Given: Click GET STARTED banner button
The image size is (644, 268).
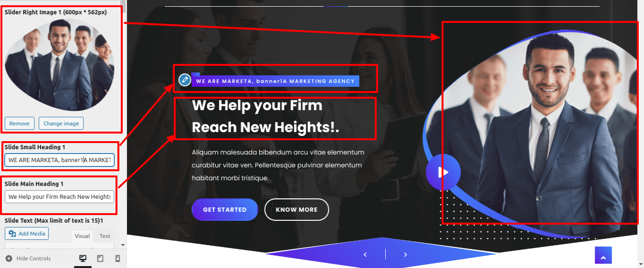Looking at the screenshot, I should tap(225, 210).
